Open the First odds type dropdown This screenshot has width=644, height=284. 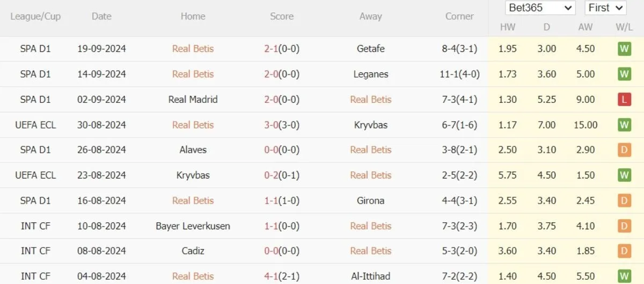tap(605, 8)
